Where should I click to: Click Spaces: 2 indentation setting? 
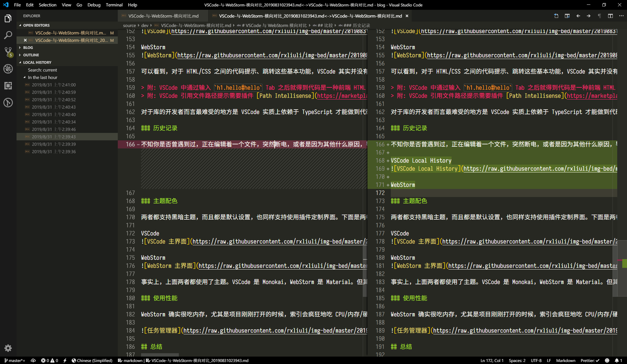[517, 360]
